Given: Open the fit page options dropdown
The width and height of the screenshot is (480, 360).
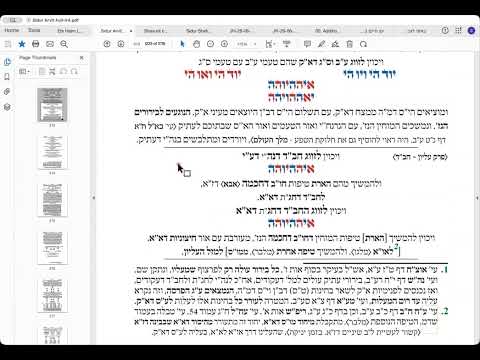Looking at the screenshot, I should [270, 44].
